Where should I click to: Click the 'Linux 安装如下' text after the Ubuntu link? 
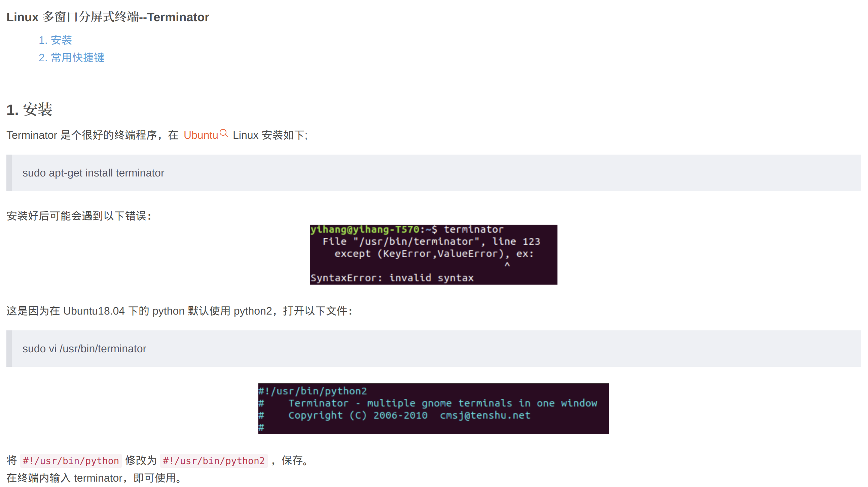click(269, 135)
